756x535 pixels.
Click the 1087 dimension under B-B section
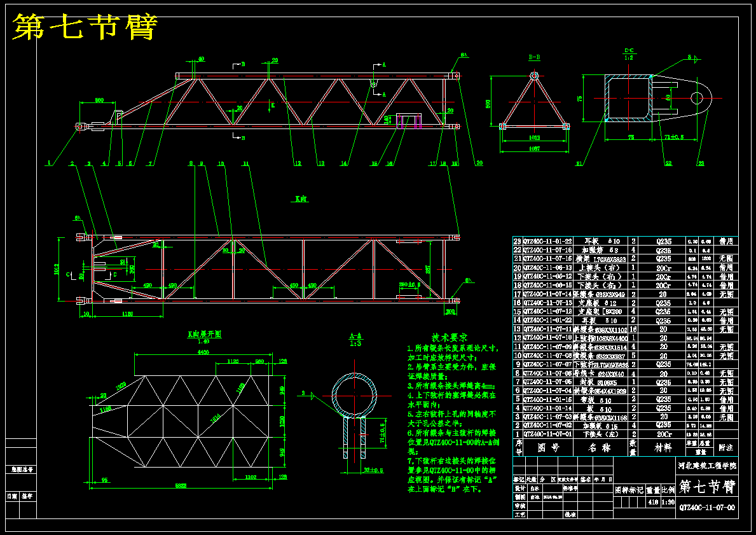coord(533,149)
